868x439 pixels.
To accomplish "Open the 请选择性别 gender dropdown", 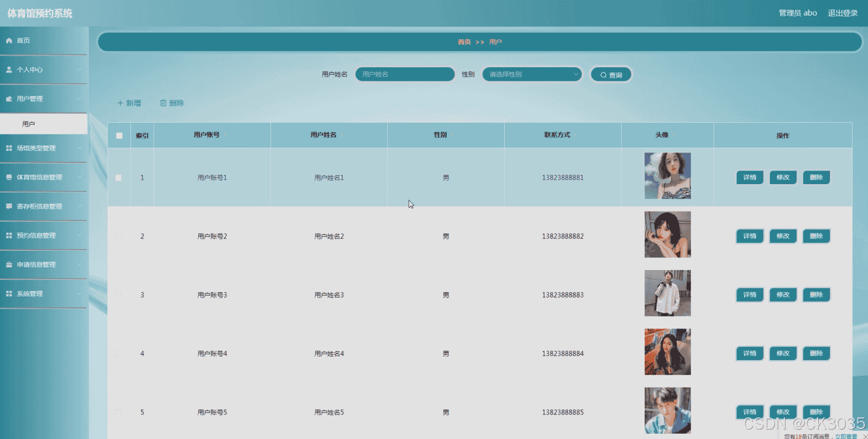I will pyautogui.click(x=532, y=74).
